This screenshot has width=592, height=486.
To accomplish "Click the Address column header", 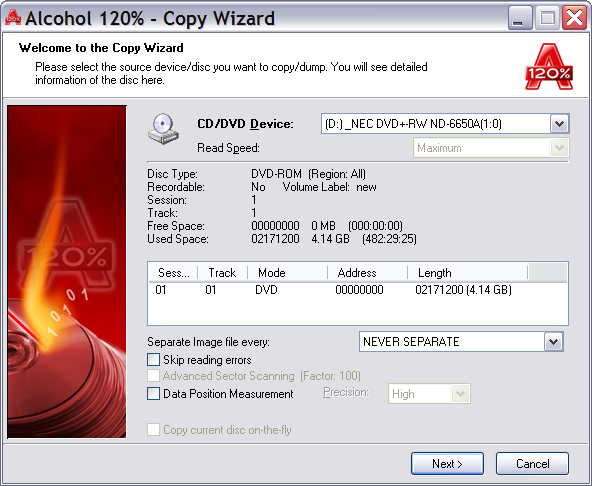I will point(367,273).
